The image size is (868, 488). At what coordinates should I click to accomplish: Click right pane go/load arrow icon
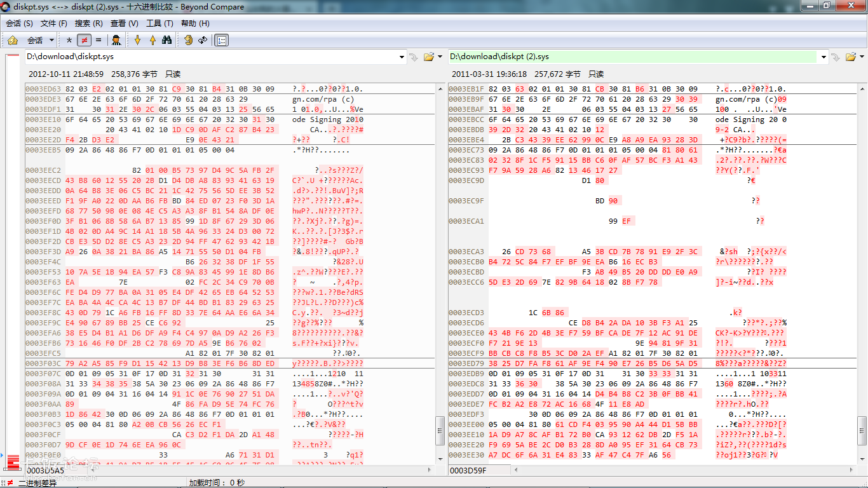(837, 57)
